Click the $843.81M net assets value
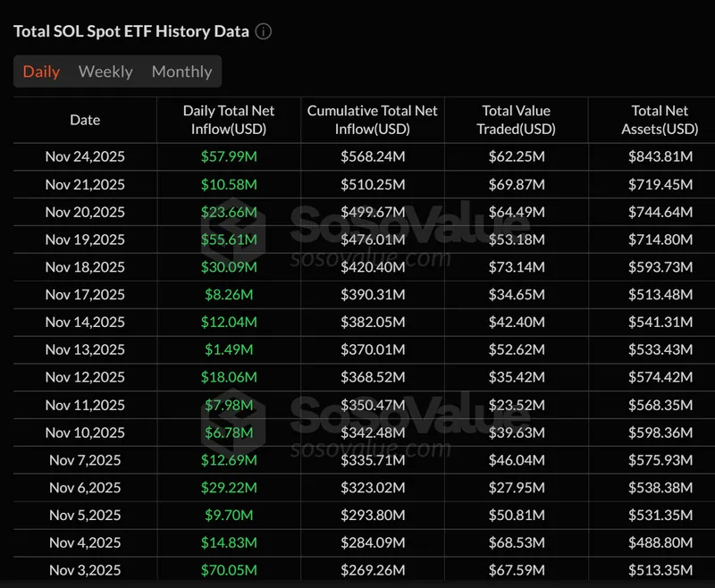 click(x=659, y=156)
